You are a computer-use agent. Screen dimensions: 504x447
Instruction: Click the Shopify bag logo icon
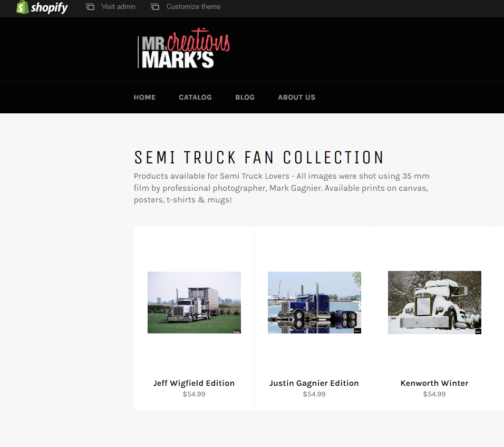(23, 7)
